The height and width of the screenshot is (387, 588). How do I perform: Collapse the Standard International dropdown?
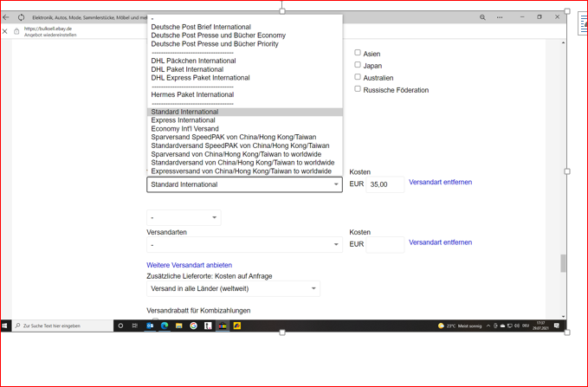point(336,184)
